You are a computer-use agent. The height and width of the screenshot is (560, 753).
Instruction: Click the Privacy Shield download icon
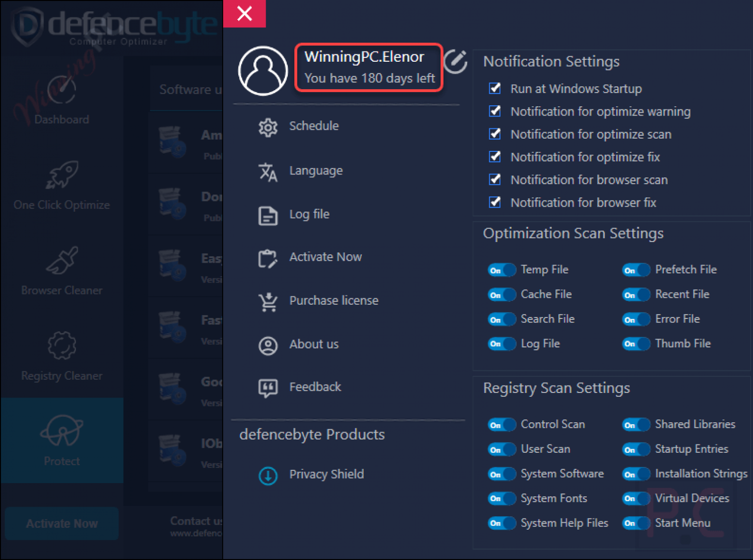point(268,475)
